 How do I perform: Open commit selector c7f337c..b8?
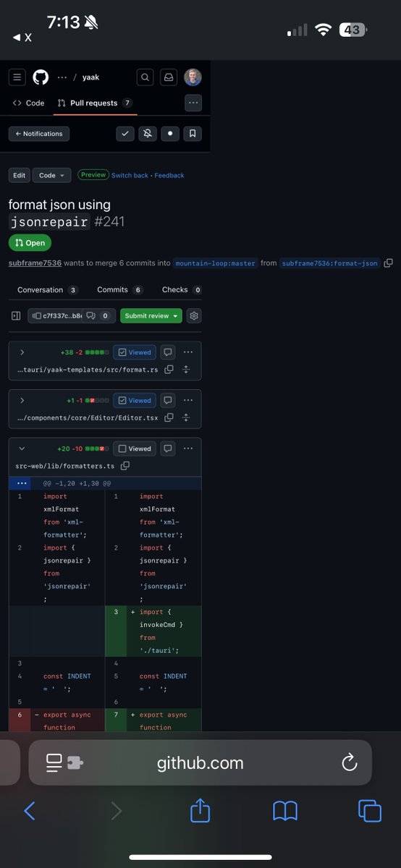55,316
